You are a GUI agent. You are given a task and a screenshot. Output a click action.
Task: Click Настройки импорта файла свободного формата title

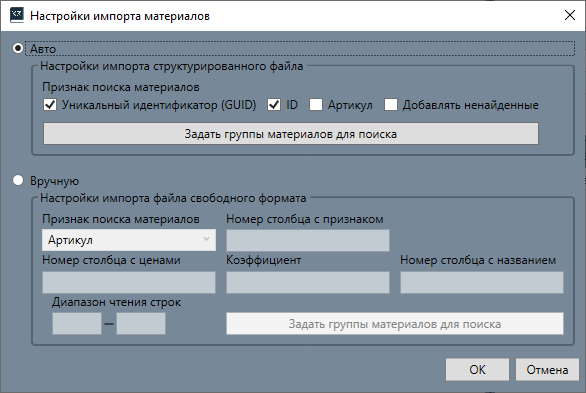(x=173, y=198)
